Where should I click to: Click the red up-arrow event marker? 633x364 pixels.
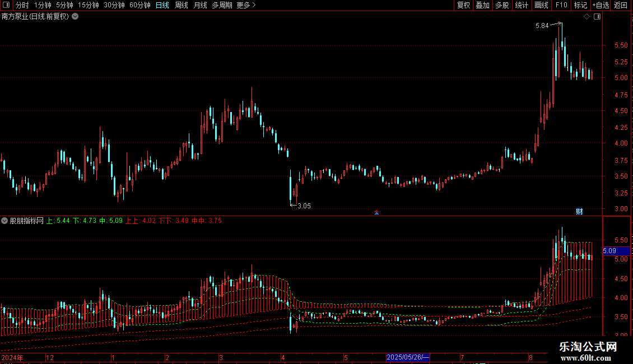(x=376, y=212)
